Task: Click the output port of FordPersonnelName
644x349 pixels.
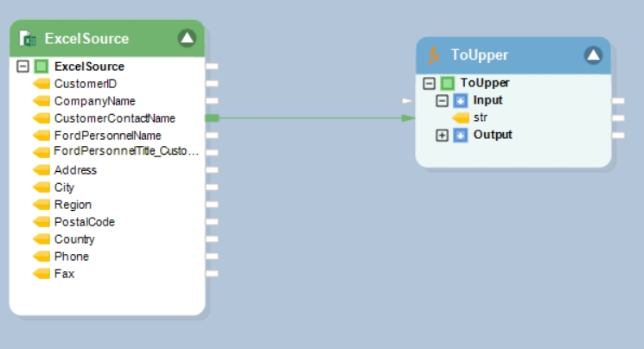Action: coord(212,135)
